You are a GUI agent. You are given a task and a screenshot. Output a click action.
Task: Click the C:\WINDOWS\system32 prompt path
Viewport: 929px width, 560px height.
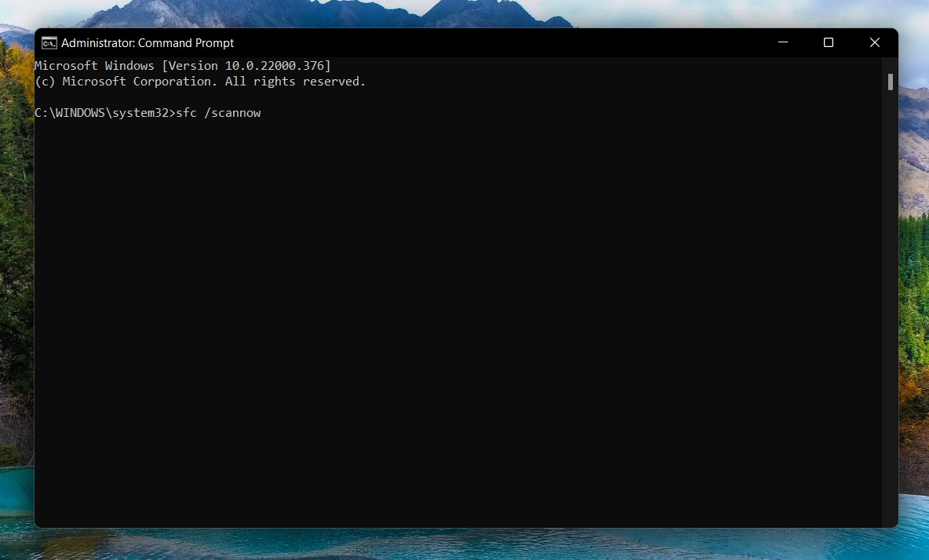coord(102,113)
